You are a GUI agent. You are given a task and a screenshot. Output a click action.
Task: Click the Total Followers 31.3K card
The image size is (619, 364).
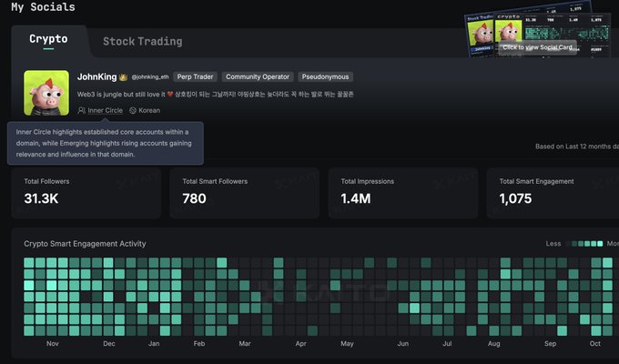[86, 193]
